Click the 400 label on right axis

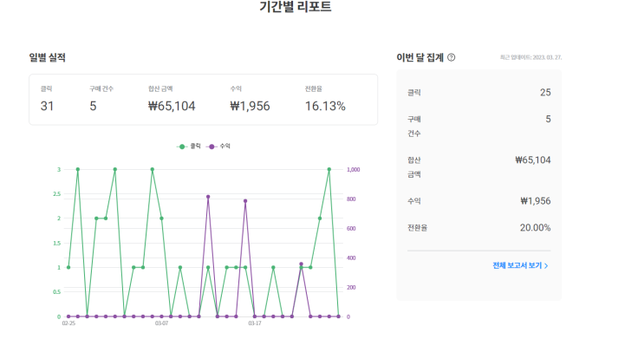coord(351,258)
